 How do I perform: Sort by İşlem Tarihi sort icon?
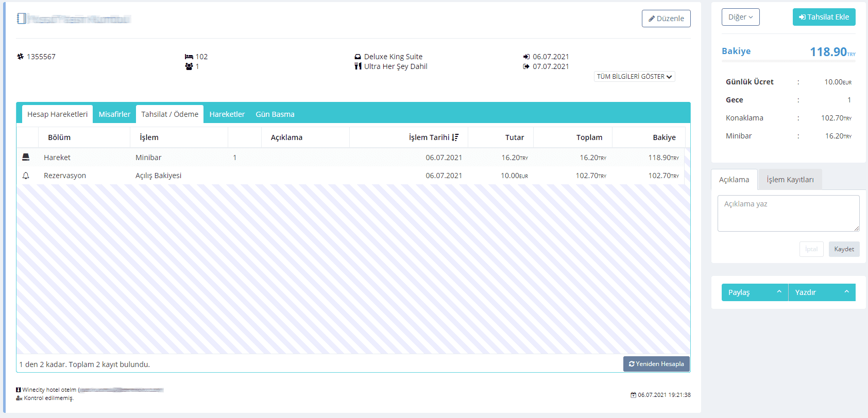[455, 137]
